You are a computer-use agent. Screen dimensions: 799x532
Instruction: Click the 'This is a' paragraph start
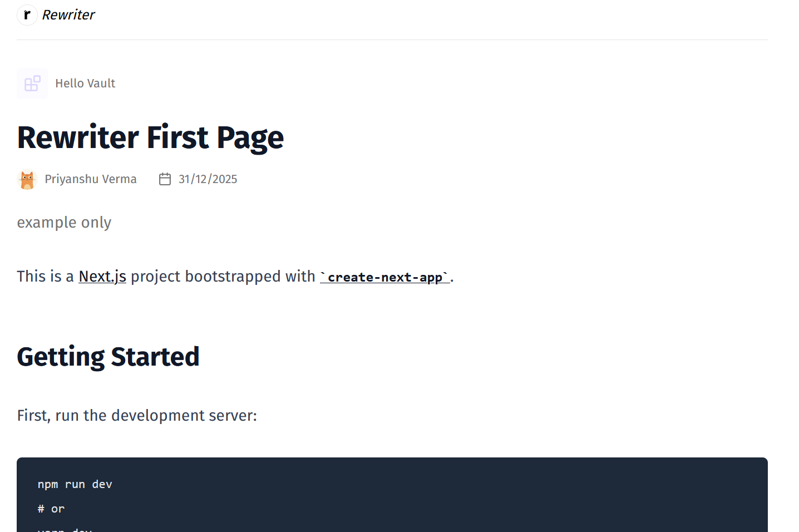[x=45, y=277]
